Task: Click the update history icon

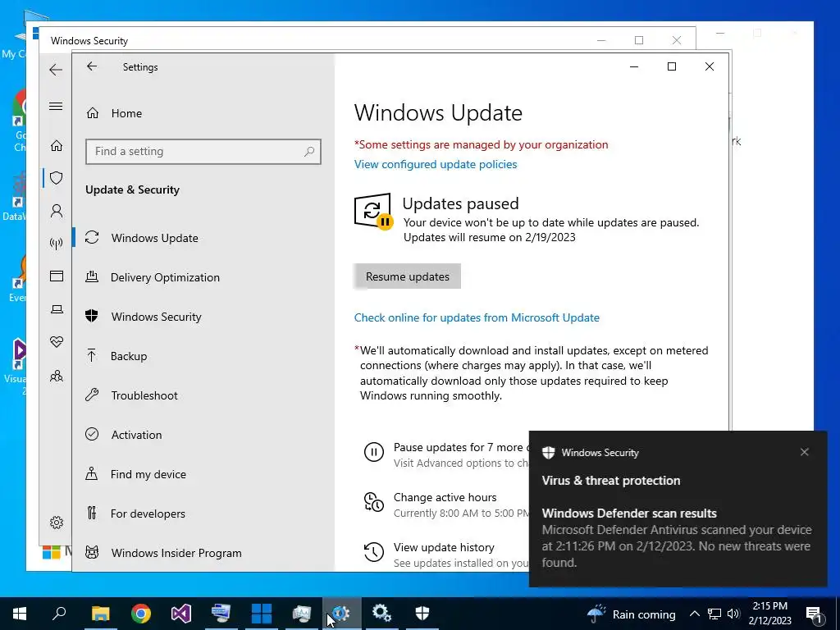Action: pos(374,552)
